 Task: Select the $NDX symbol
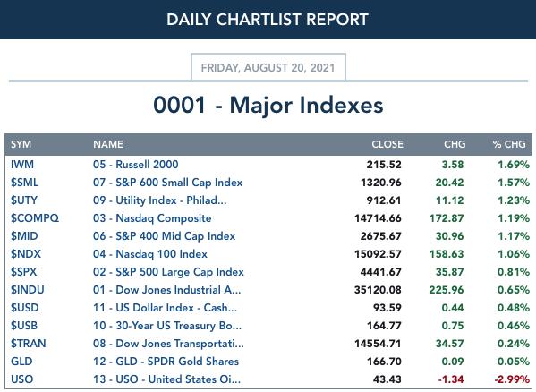(x=26, y=254)
